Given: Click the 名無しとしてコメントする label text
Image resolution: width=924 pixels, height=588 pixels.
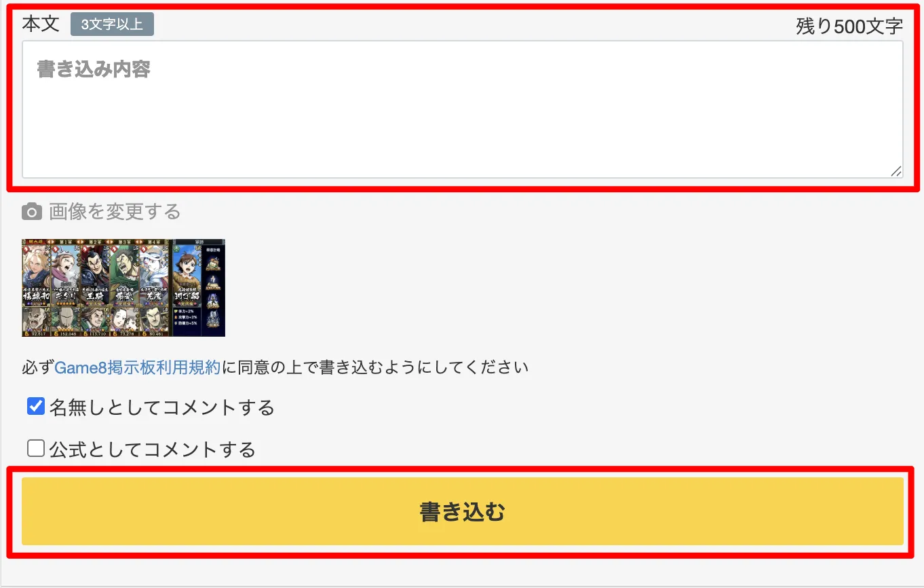Looking at the screenshot, I should (x=161, y=407).
